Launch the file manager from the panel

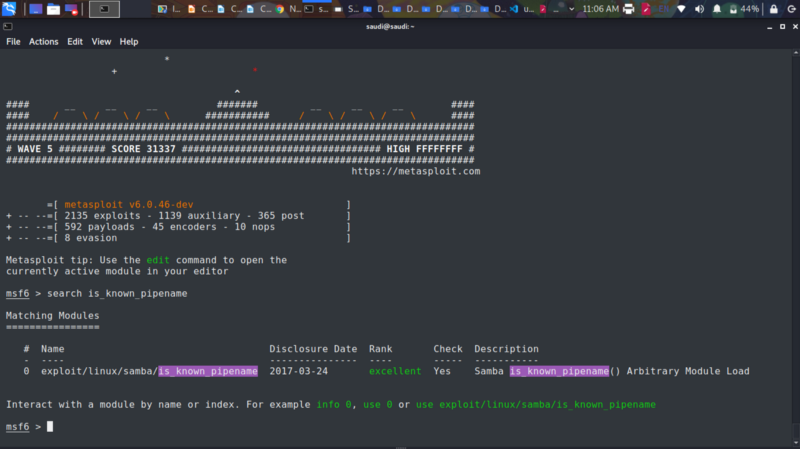click(53, 9)
